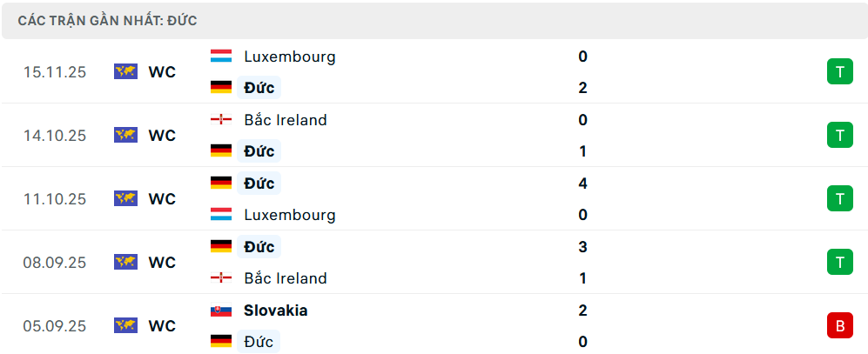Click the green T badge for 08.09.25 match

839,263
